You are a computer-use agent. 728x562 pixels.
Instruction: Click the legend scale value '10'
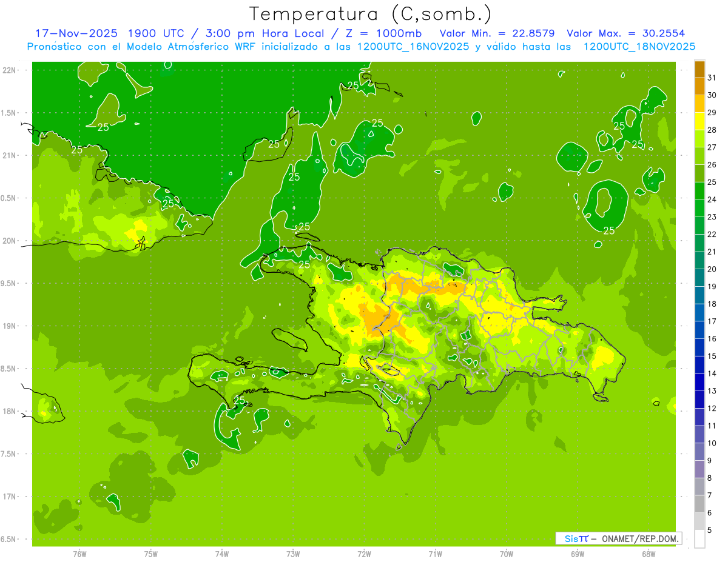click(x=712, y=443)
